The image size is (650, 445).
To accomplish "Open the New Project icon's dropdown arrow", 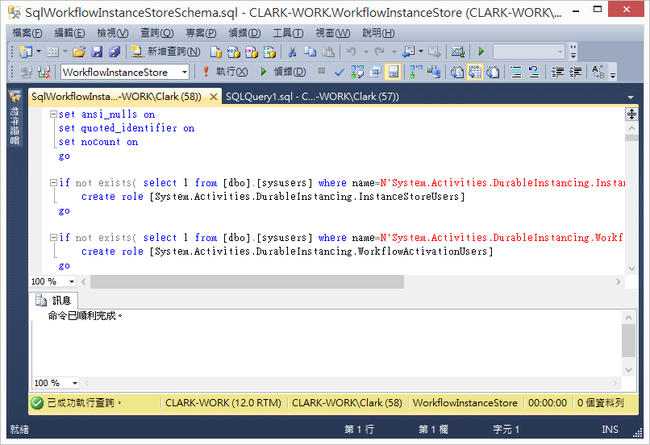I will click(x=39, y=51).
